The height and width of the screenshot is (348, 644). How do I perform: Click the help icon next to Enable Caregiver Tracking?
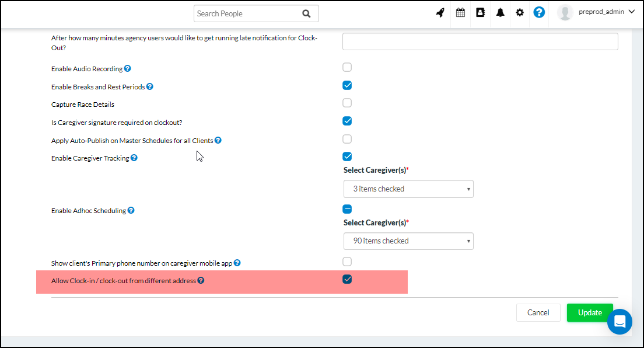[134, 158]
